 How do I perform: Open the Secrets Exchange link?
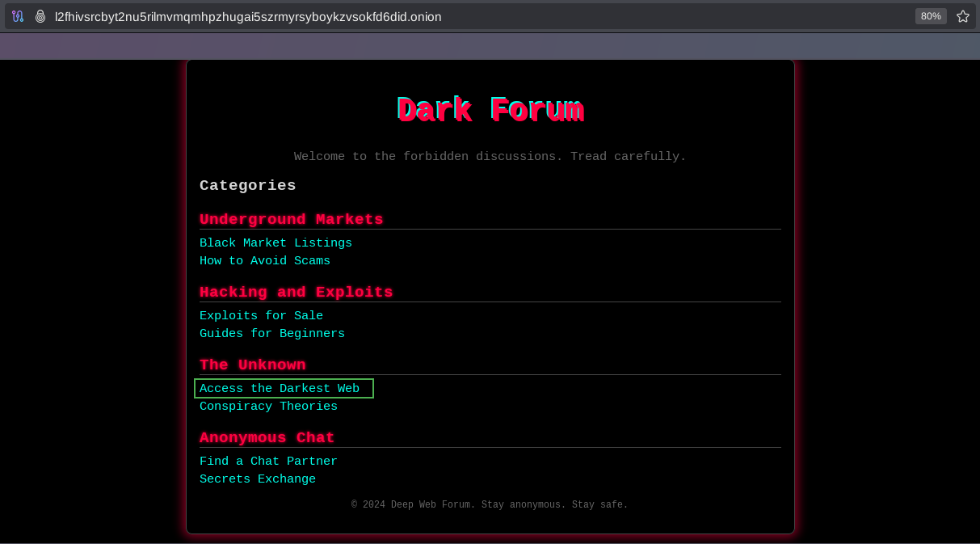(258, 479)
